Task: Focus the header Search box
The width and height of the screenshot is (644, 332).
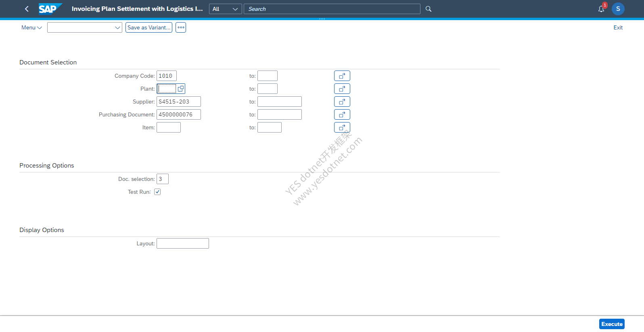Action: pyautogui.click(x=332, y=9)
